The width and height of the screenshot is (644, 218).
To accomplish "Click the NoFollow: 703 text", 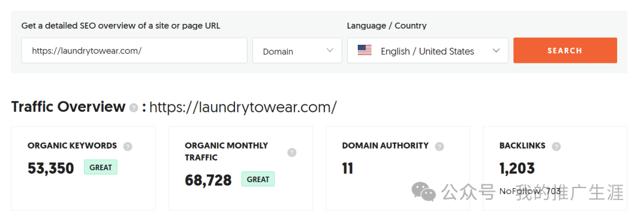I will [x=530, y=191].
